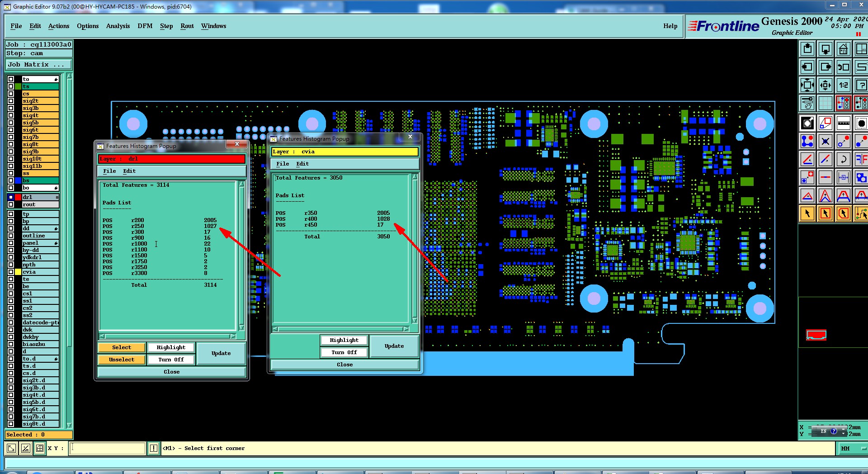Click the snap-to-corner icon left of X Y
The width and height of the screenshot is (868, 474).
[11, 448]
